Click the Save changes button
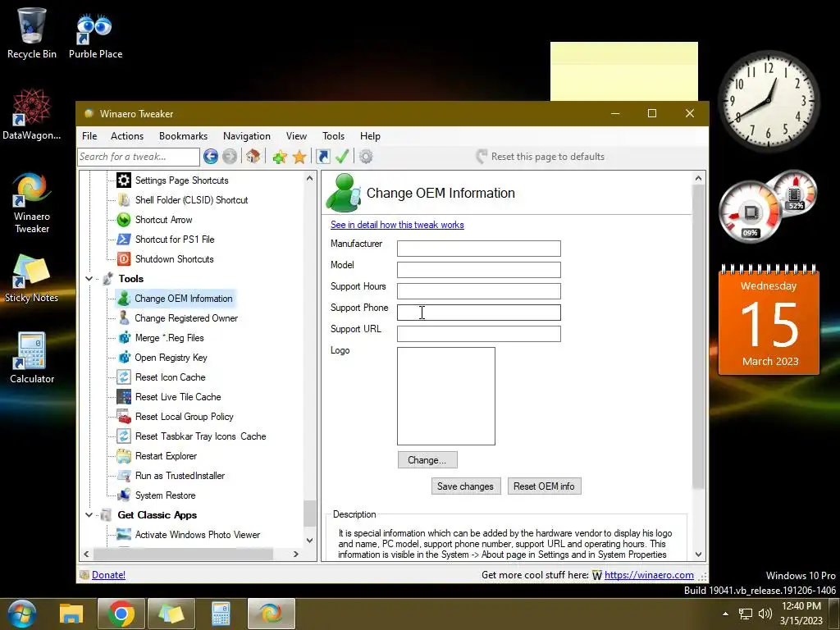This screenshot has height=630, width=840. pyautogui.click(x=466, y=486)
